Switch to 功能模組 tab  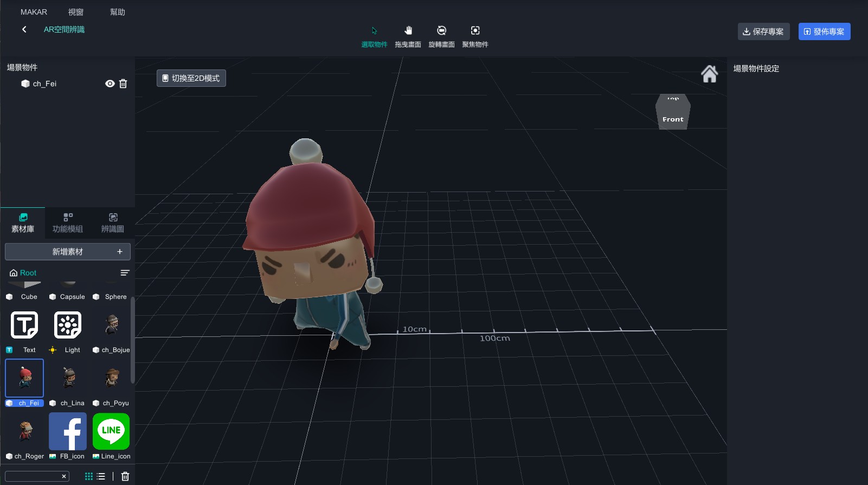(x=68, y=223)
